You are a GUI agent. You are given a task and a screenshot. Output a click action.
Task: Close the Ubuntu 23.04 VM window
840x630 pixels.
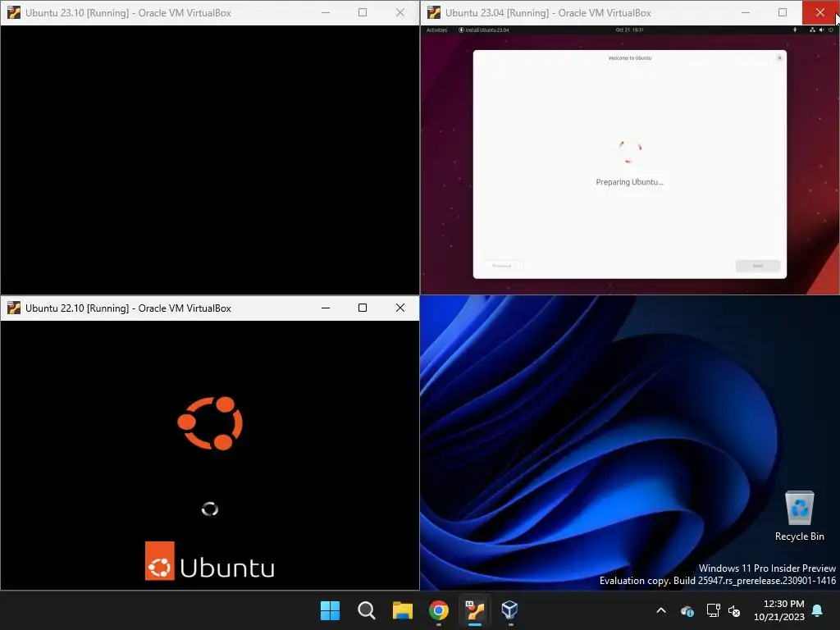pyautogui.click(x=820, y=12)
